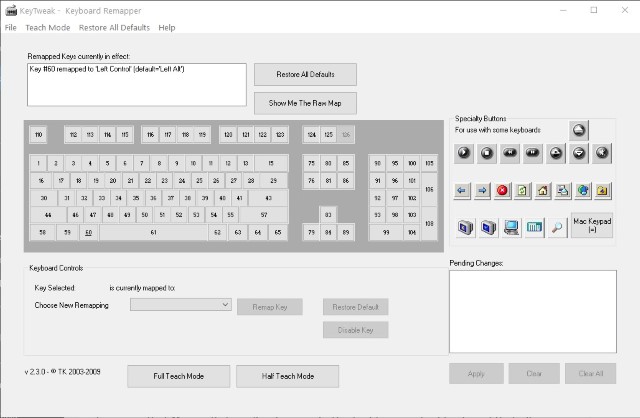
Task: Select the spacebar key 61
Action: pos(153,232)
